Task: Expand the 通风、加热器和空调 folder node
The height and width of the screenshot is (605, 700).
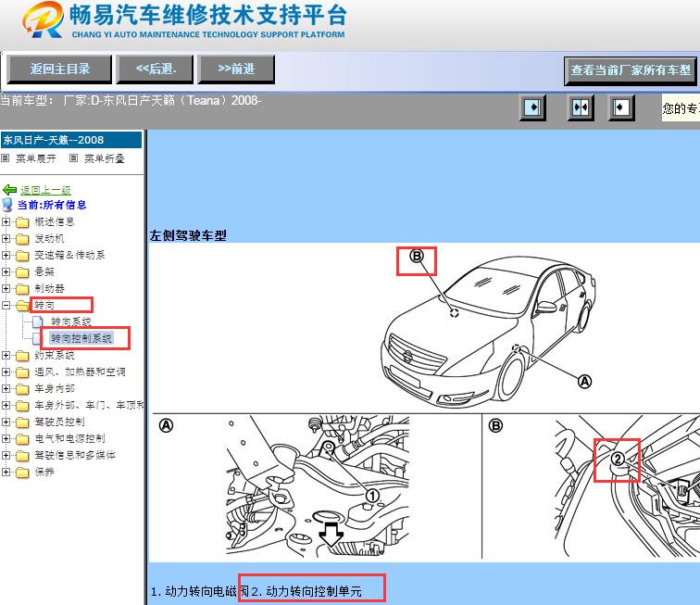Action: (x=6, y=372)
